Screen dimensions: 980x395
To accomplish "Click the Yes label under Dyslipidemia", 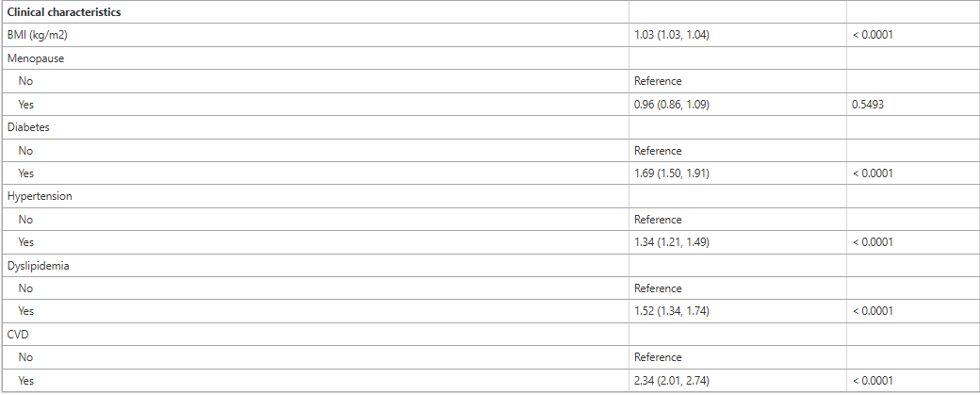I will coord(26,310).
